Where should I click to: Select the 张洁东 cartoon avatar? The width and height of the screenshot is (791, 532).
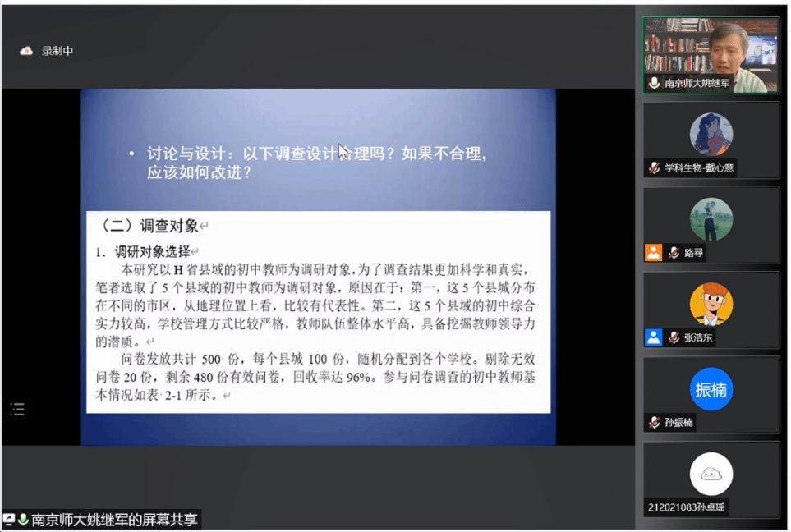pos(711,304)
